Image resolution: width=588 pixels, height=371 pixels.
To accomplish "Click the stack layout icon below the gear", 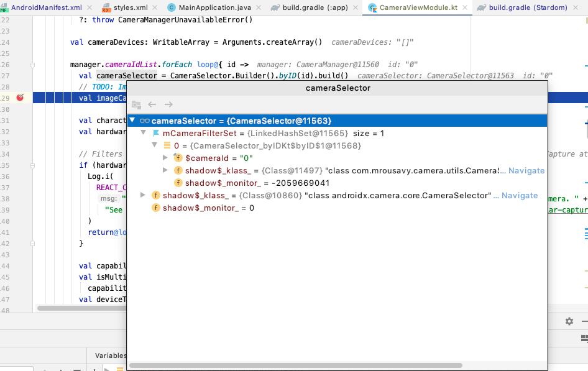I will tap(586, 339).
